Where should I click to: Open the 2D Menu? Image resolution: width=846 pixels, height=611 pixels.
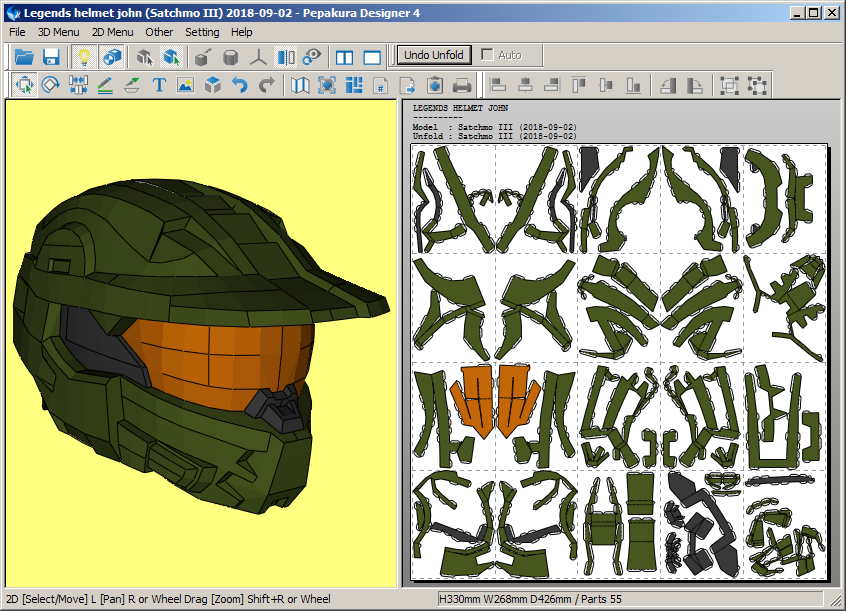point(112,32)
